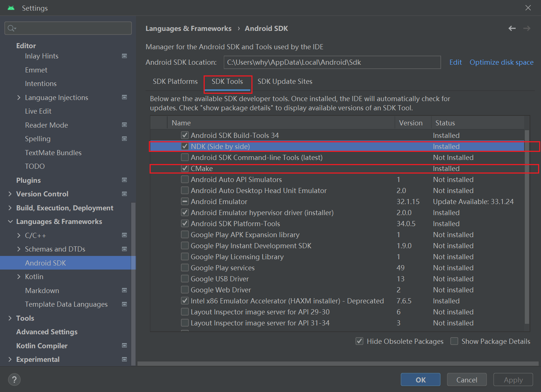Click the Android SDK Location path field
The height and width of the screenshot is (392, 541).
pos(332,62)
